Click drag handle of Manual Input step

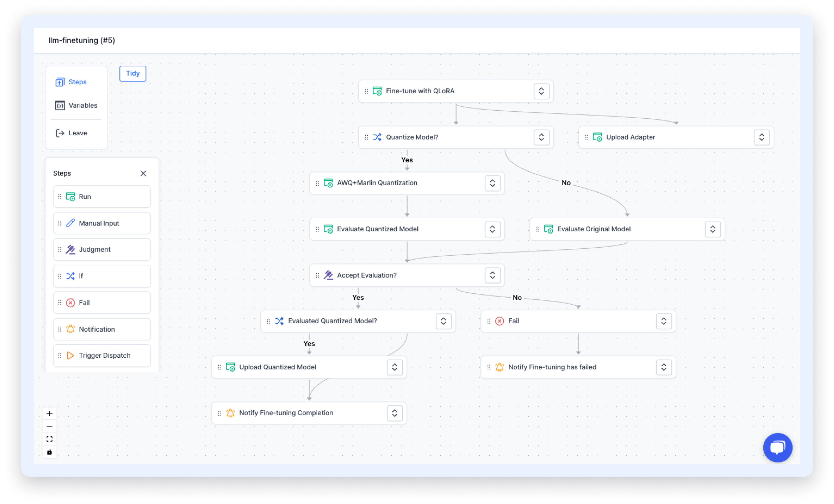[60, 223]
